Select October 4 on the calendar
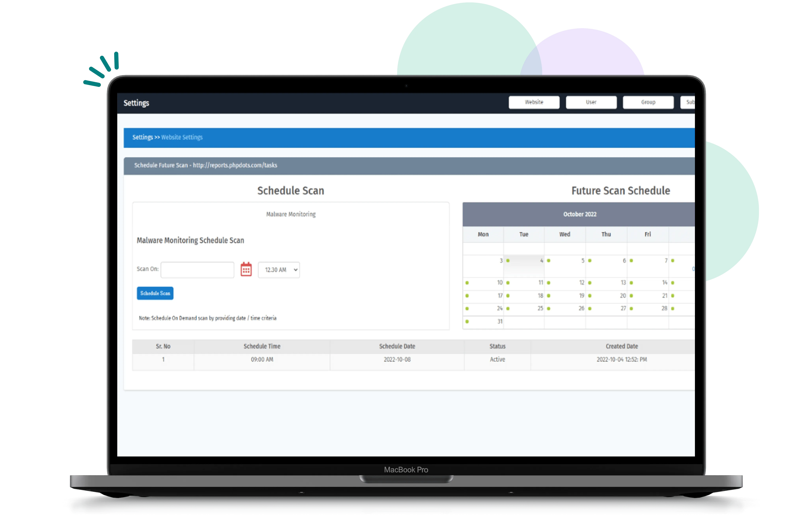This screenshot has width=812, height=516. click(541, 261)
